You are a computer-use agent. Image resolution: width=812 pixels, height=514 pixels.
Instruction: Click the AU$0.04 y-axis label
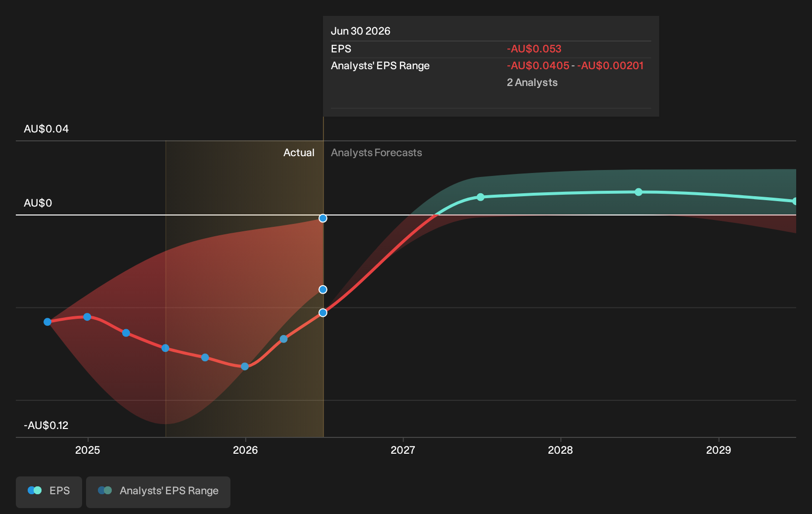coord(46,129)
